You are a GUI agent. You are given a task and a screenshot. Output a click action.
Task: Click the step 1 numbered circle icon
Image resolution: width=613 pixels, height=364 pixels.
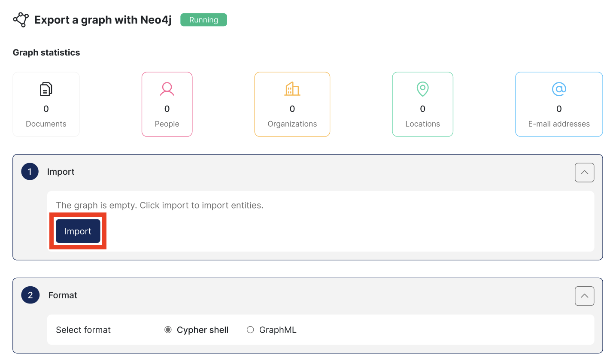click(30, 171)
